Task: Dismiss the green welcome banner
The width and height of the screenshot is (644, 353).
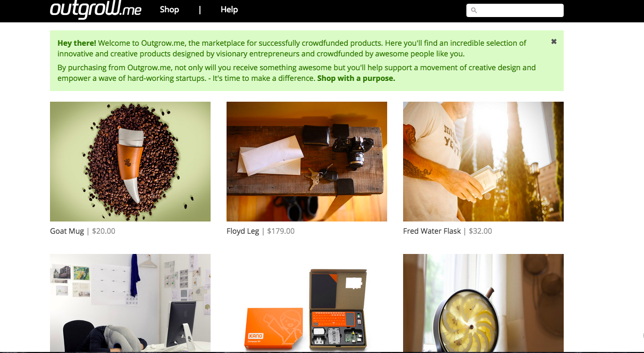Action: coord(554,42)
